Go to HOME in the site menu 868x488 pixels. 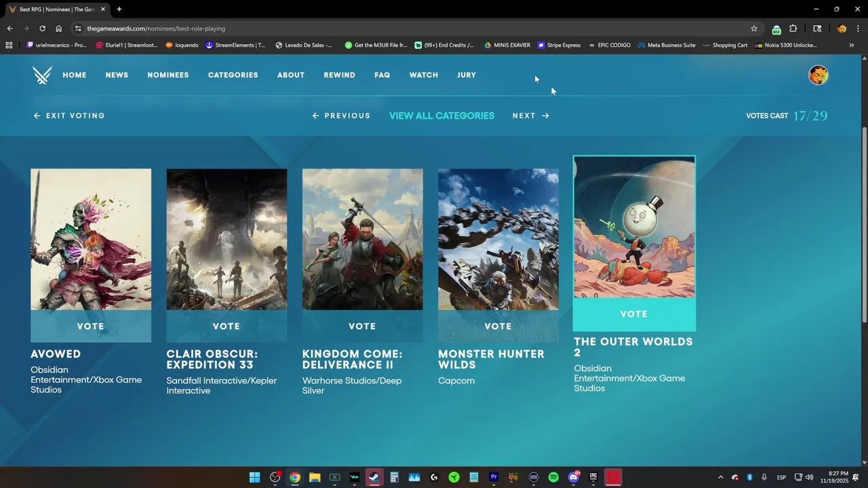[x=75, y=75]
